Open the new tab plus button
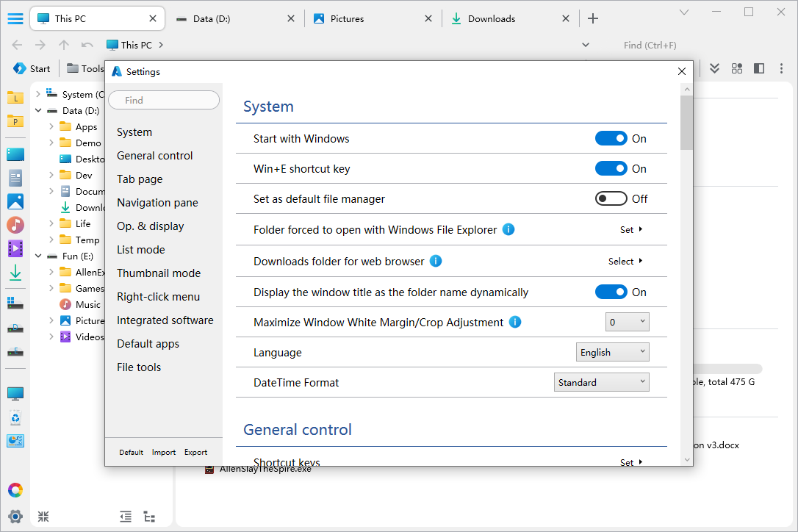 click(593, 18)
